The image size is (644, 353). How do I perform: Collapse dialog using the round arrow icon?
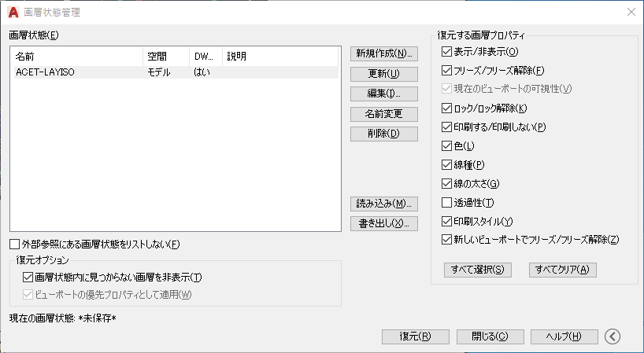pos(613,336)
